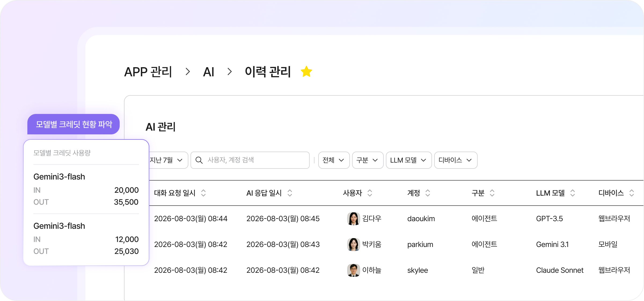
Task: Click user name 김다우
Action: pyautogui.click(x=372, y=218)
